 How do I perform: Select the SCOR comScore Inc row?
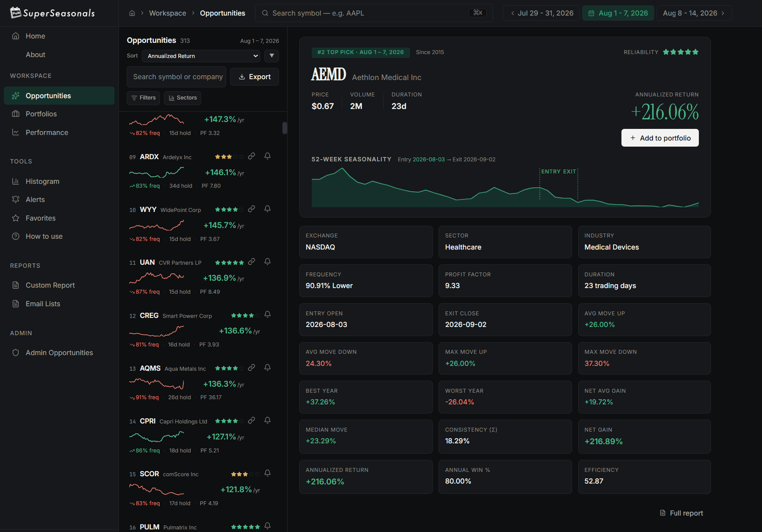pyautogui.click(x=201, y=488)
